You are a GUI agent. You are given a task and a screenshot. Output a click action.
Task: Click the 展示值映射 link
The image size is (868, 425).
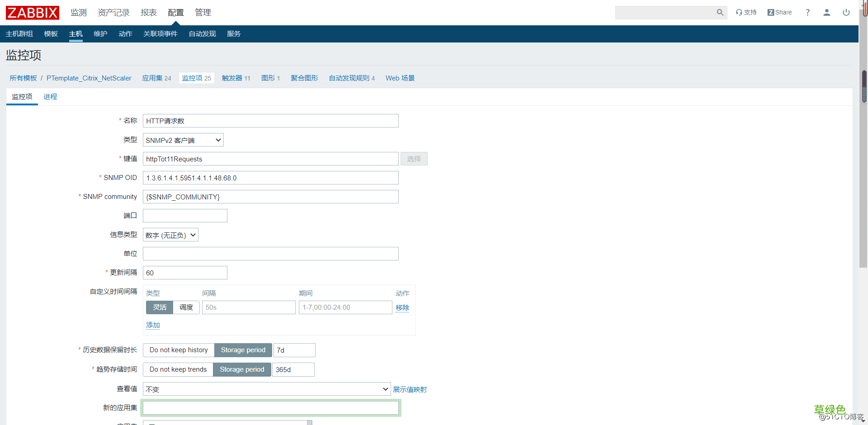(x=410, y=390)
